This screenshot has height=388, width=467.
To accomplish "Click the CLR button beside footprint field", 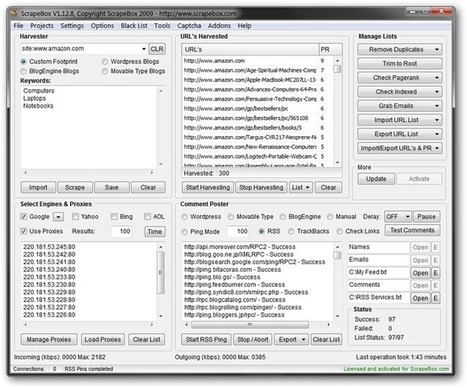I will click(x=157, y=49).
